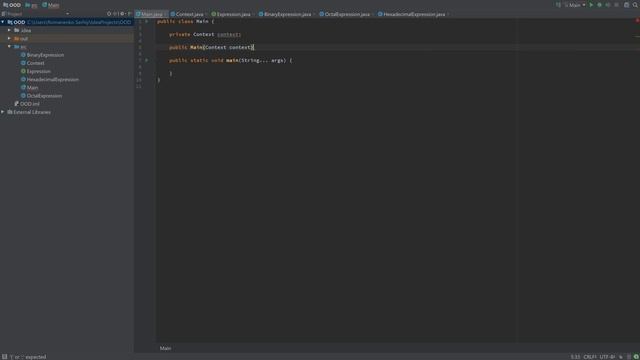
Task: Click the Main breadcrumb in navigation bar
Action: point(51,5)
